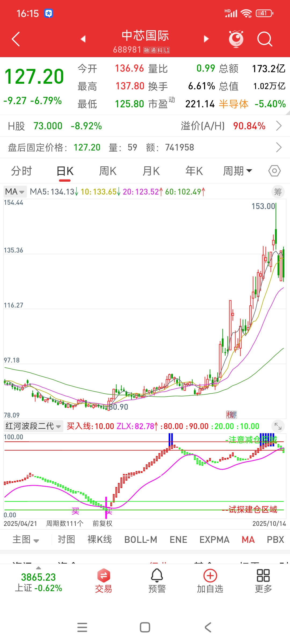Open stock search with the magnifier icon
The height and width of the screenshot is (644, 290).
point(265,39)
